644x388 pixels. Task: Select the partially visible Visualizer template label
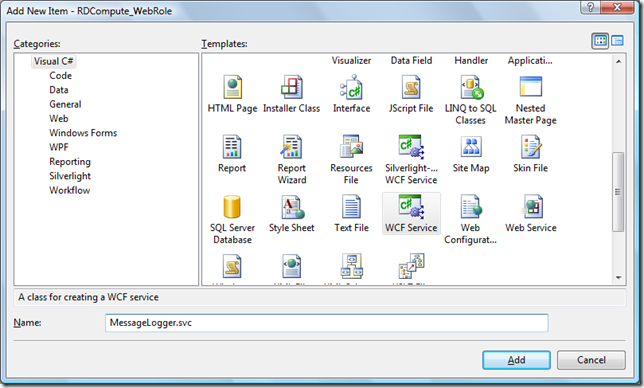coord(352,60)
